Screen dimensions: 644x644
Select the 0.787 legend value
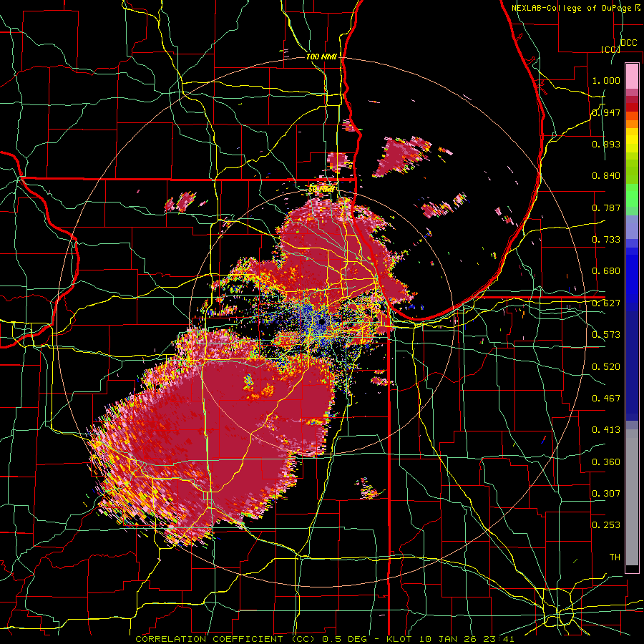[x=606, y=208]
